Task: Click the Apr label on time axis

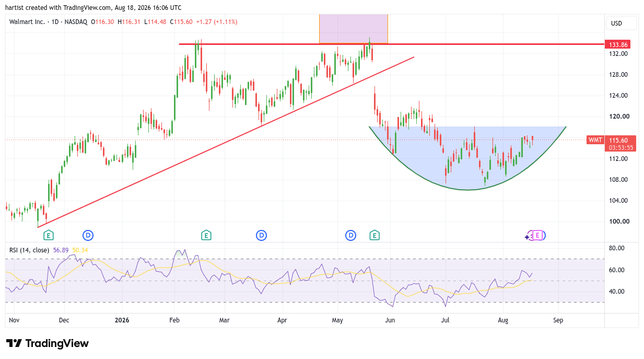Action: click(x=283, y=320)
